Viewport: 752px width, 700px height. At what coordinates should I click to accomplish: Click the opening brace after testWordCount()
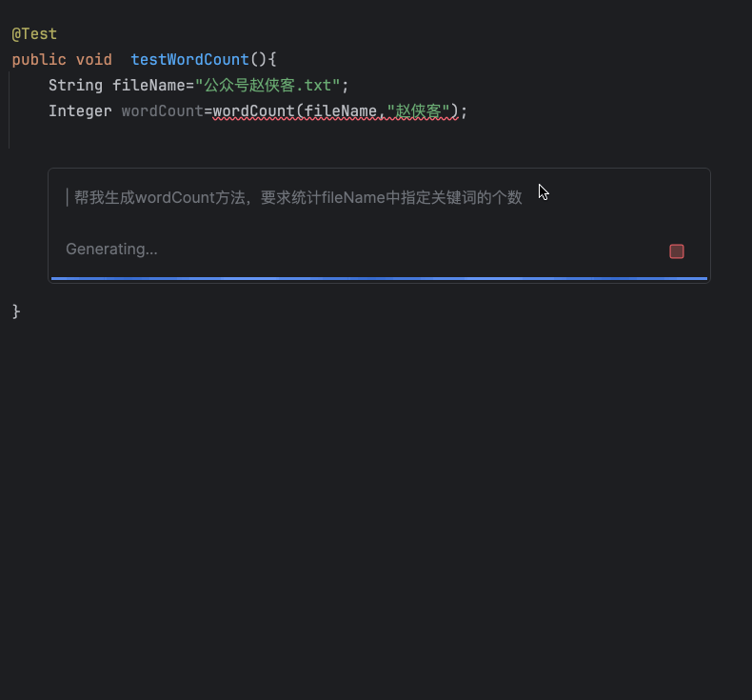(x=272, y=60)
